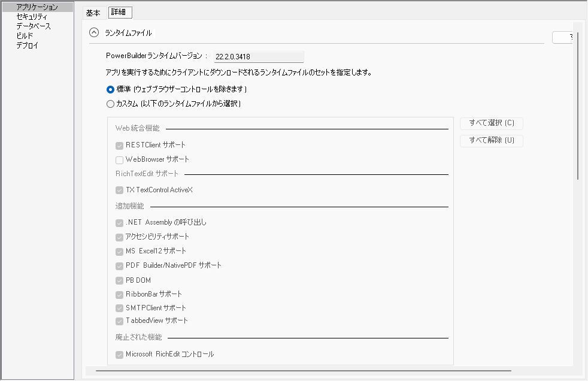Click the PowerBuilder runtime version field
Image resolution: width=588 pixels, height=381 pixels.
(258, 57)
